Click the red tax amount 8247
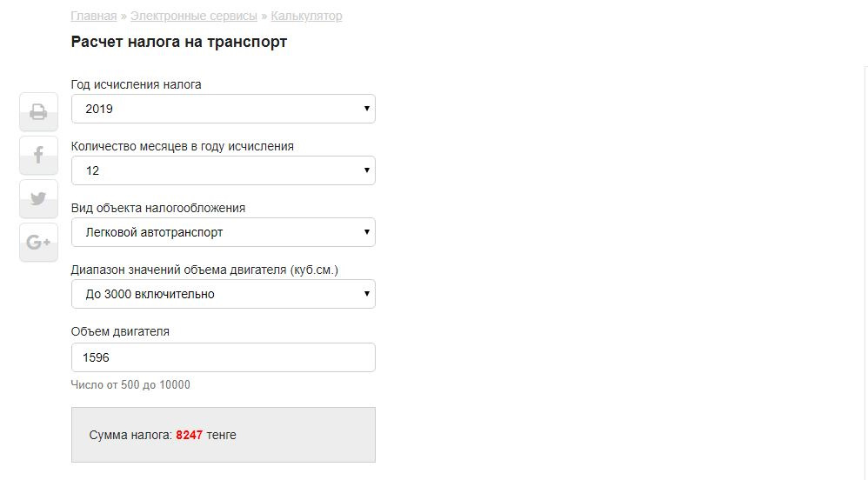This screenshot has height=480, width=868. [189, 435]
